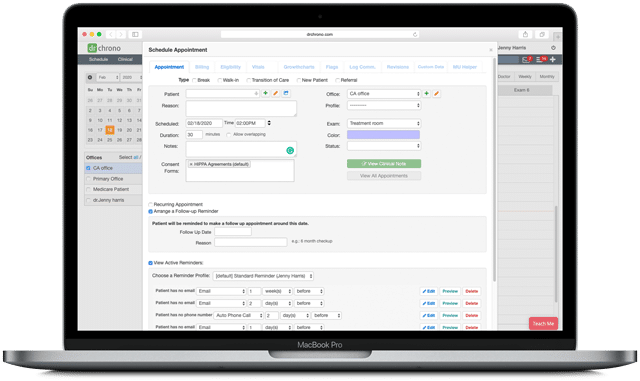Enable the Recurring Appointment checkbox
The width and height of the screenshot is (640, 381).
(150, 205)
